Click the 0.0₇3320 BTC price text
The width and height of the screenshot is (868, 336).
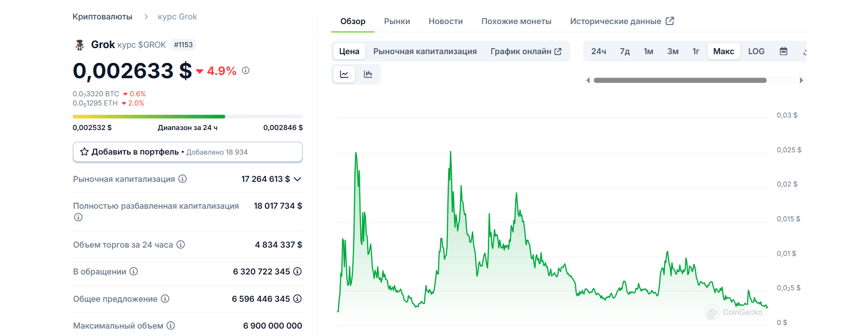click(x=96, y=94)
